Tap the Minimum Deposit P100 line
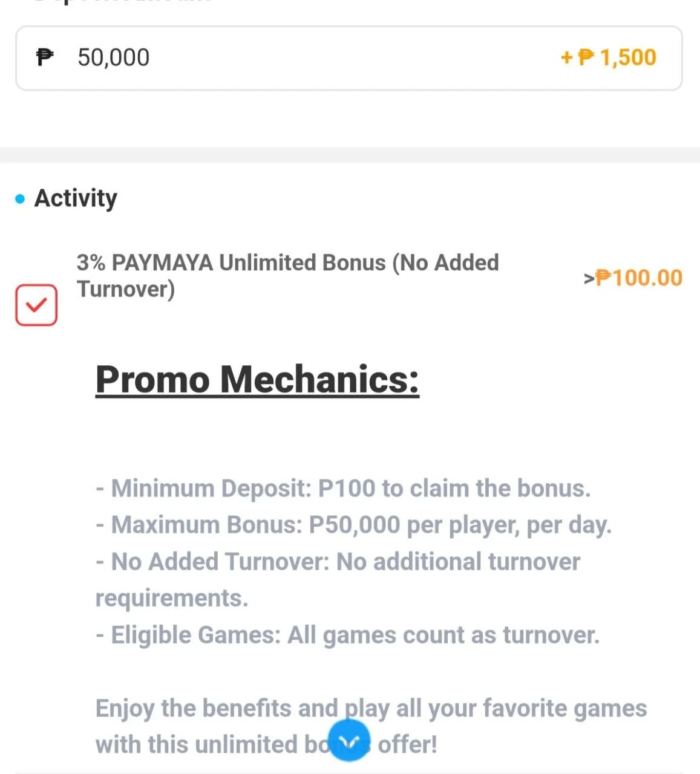700x774 pixels. (x=343, y=489)
